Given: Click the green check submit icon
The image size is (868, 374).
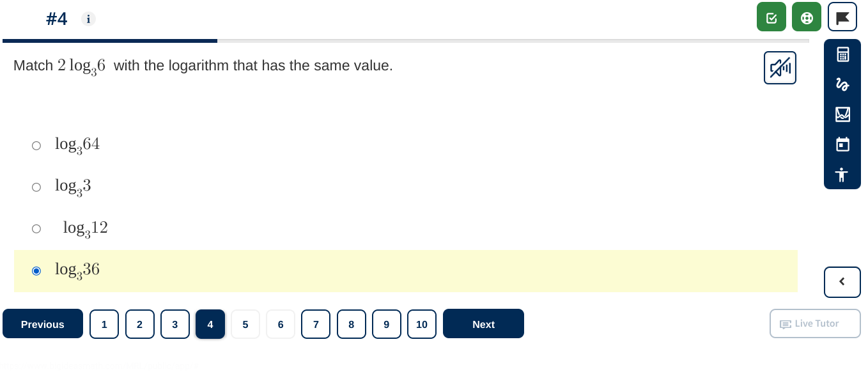Looking at the screenshot, I should 771,17.
